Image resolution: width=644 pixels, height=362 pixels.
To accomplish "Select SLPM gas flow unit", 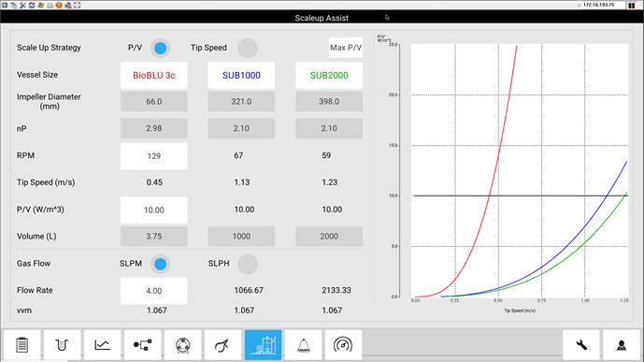I will 160,264.
